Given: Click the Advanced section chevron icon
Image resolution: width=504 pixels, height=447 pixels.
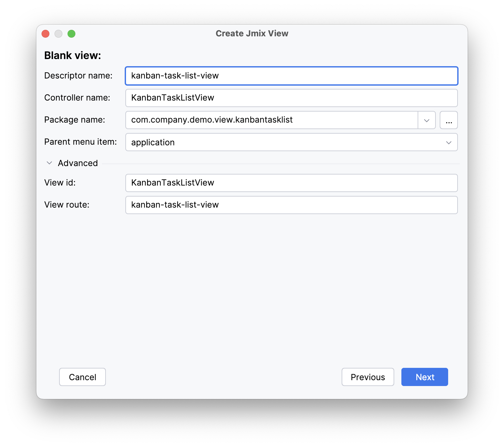Looking at the screenshot, I should [x=49, y=163].
